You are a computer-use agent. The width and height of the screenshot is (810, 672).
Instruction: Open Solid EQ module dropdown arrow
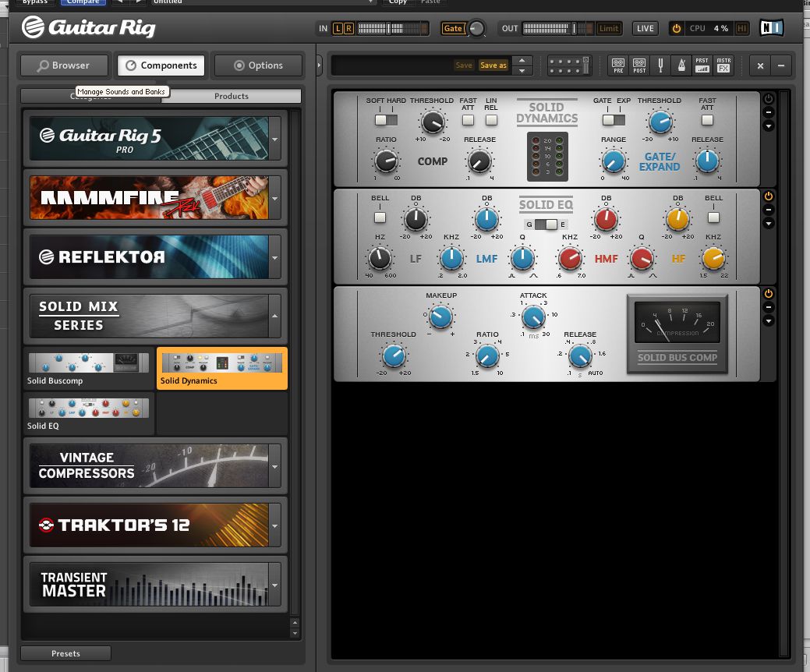click(769, 224)
